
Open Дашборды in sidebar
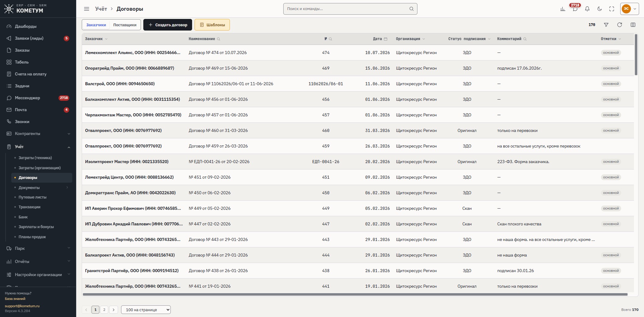(38, 26)
